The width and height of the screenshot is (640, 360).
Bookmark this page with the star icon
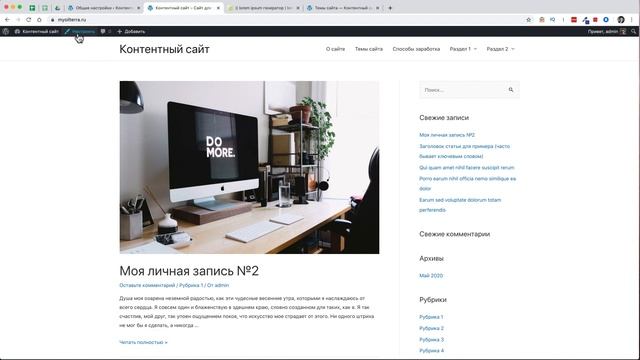click(529, 20)
